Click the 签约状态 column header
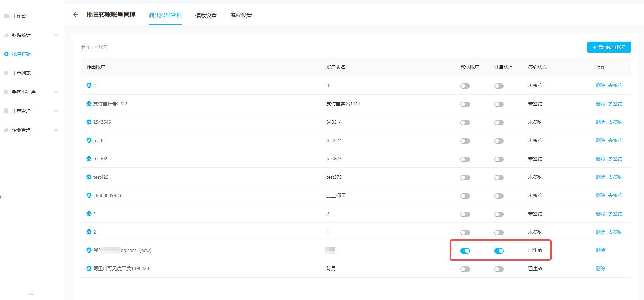644x300 pixels. click(538, 67)
